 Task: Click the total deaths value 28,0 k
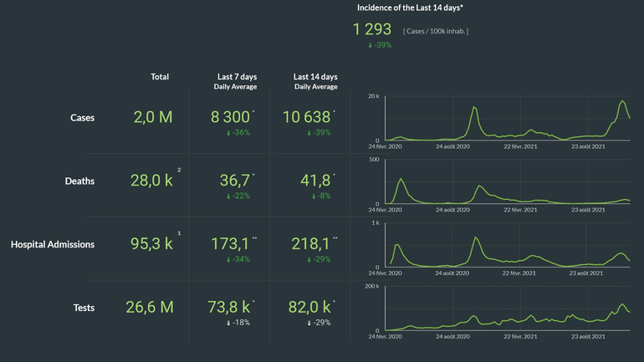tap(152, 181)
